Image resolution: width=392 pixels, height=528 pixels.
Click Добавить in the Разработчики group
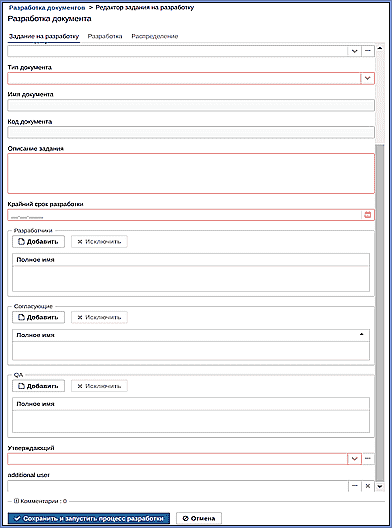[x=38, y=241]
